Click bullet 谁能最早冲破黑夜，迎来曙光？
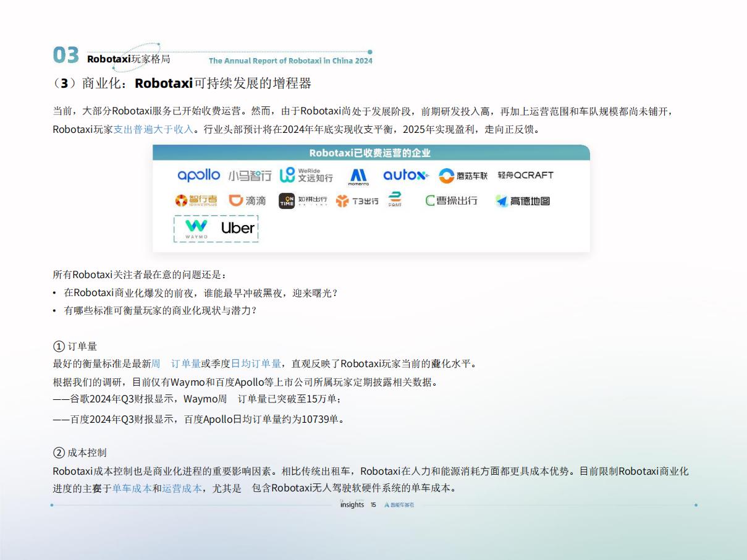The height and width of the screenshot is (560, 747). coord(201,293)
